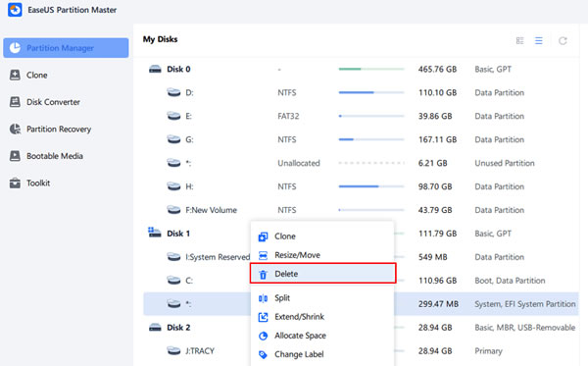Select the Disk 2 row
Viewport: 588px width, 366px height.
coord(361,328)
